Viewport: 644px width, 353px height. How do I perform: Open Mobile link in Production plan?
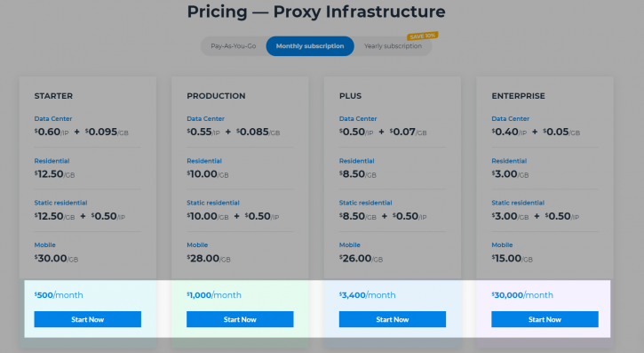pos(197,245)
